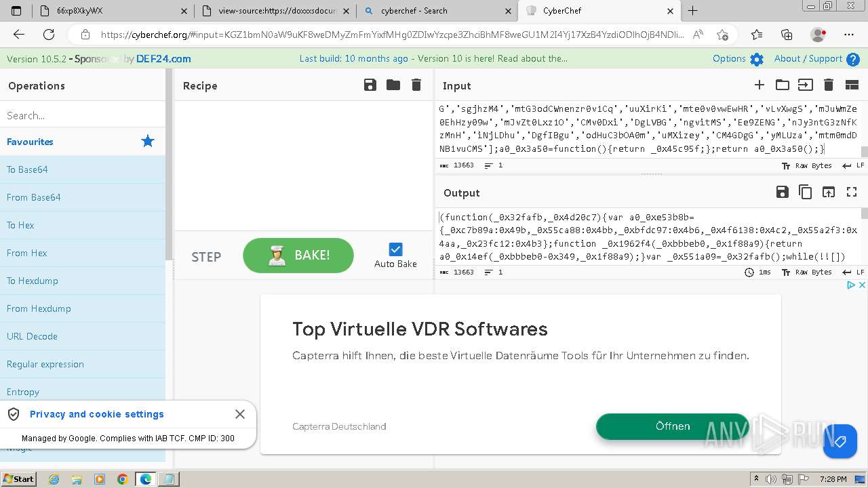The width and height of the screenshot is (868, 488).
Task: Focus the operations Search field
Action: 83,115
